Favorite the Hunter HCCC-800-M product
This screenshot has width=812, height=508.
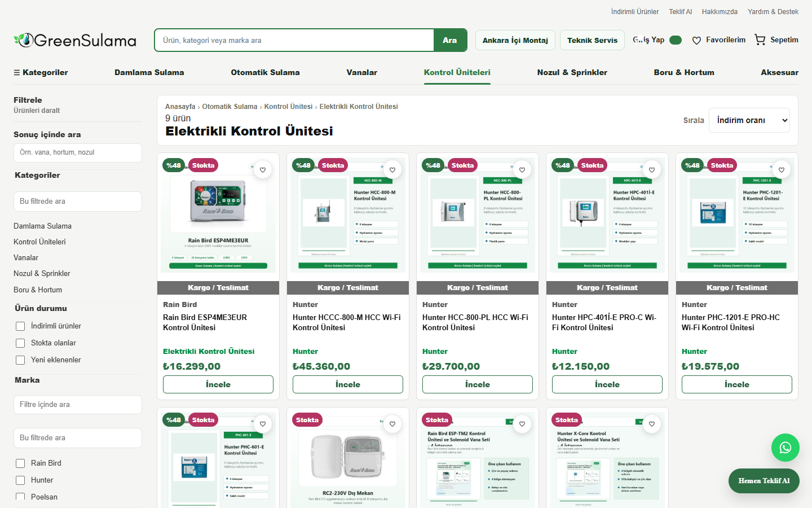pyautogui.click(x=392, y=170)
